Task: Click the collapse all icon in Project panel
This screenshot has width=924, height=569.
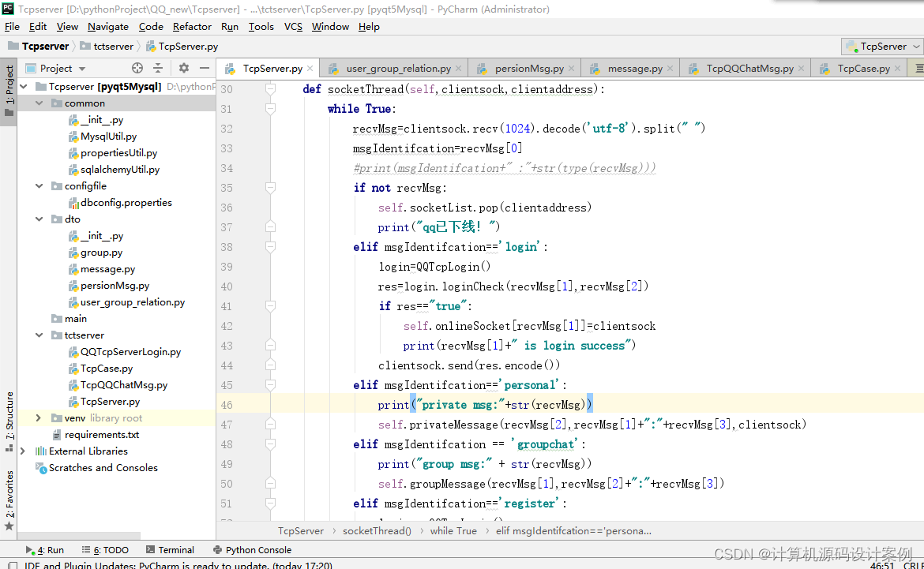Action: click(x=158, y=68)
